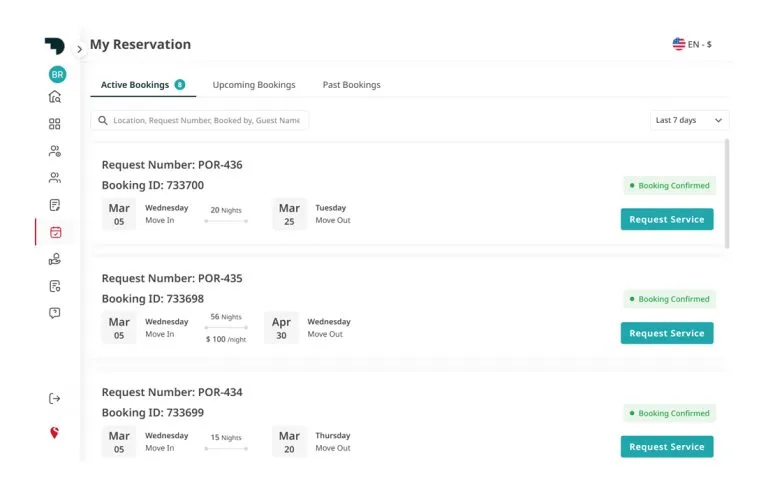Click Wednesday Move Out label for POR-435

[x=329, y=328]
